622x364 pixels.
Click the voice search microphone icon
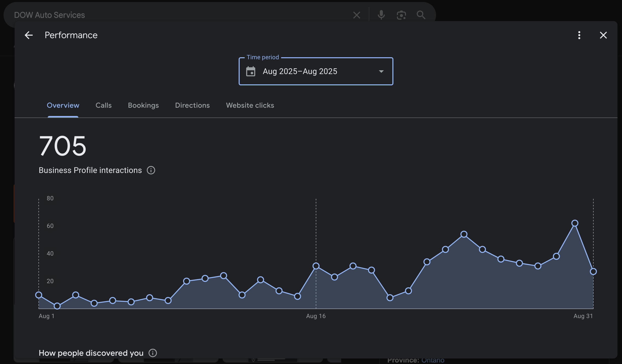pyautogui.click(x=381, y=15)
